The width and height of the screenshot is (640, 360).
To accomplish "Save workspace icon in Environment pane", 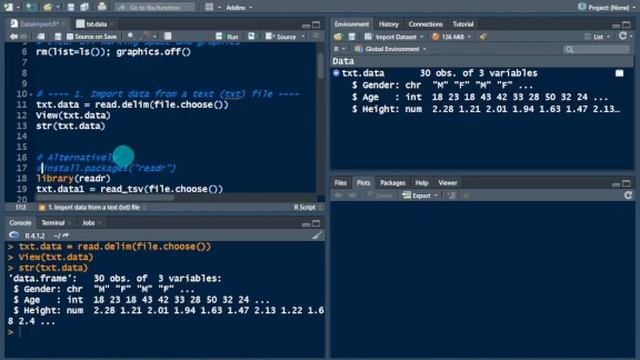I will 352,37.
